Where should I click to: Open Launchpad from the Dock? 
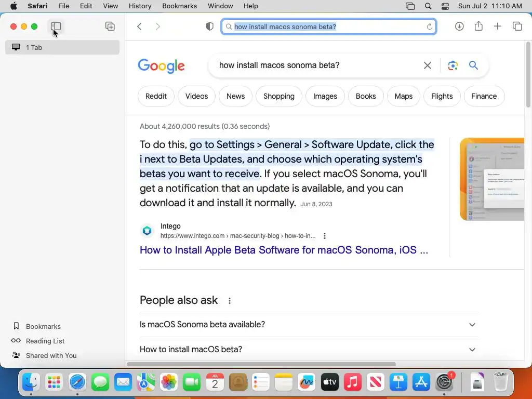(54, 382)
